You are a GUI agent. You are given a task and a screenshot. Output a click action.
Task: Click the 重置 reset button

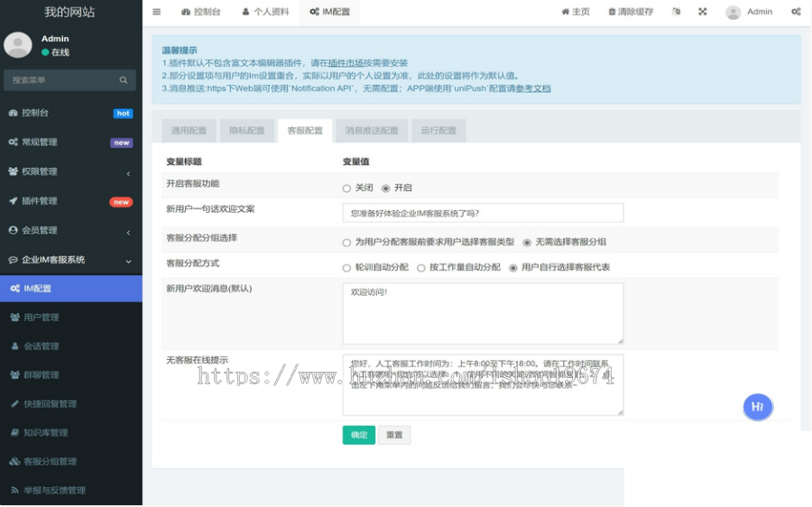(x=394, y=435)
